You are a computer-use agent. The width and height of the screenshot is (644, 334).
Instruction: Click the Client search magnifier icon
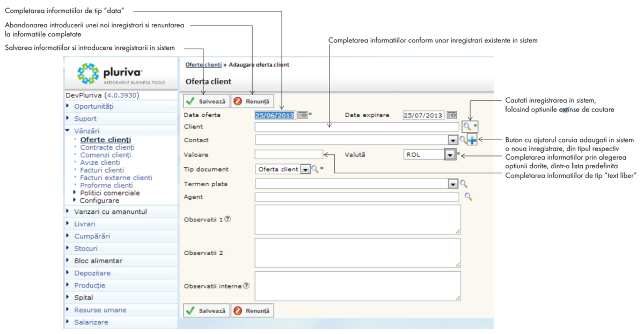tap(467, 127)
